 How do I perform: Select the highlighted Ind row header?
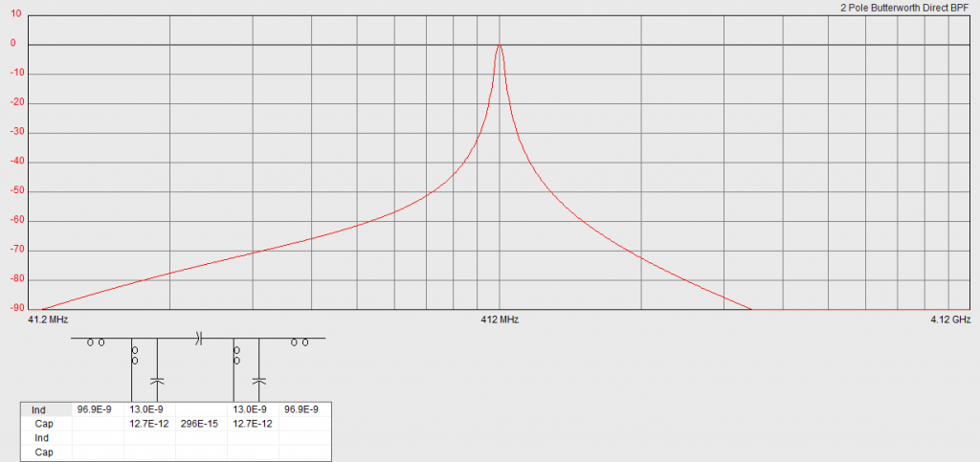click(x=46, y=409)
